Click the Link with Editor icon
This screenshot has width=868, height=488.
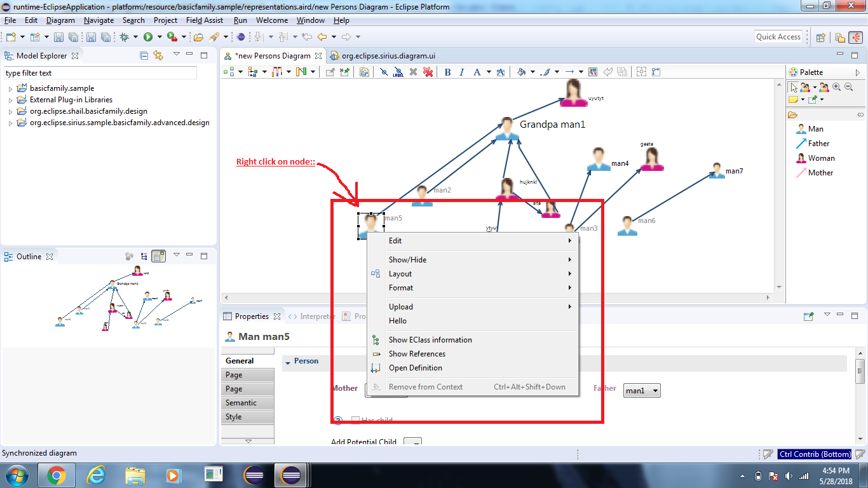point(158,56)
